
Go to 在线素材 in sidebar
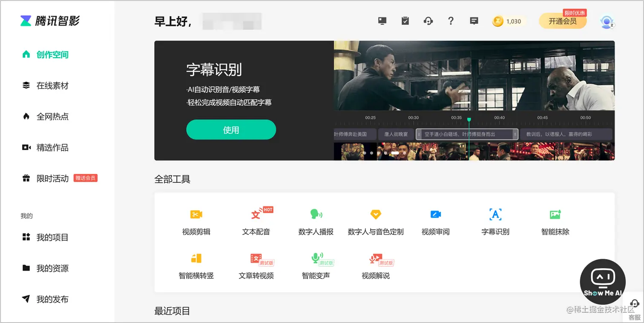[x=45, y=86]
